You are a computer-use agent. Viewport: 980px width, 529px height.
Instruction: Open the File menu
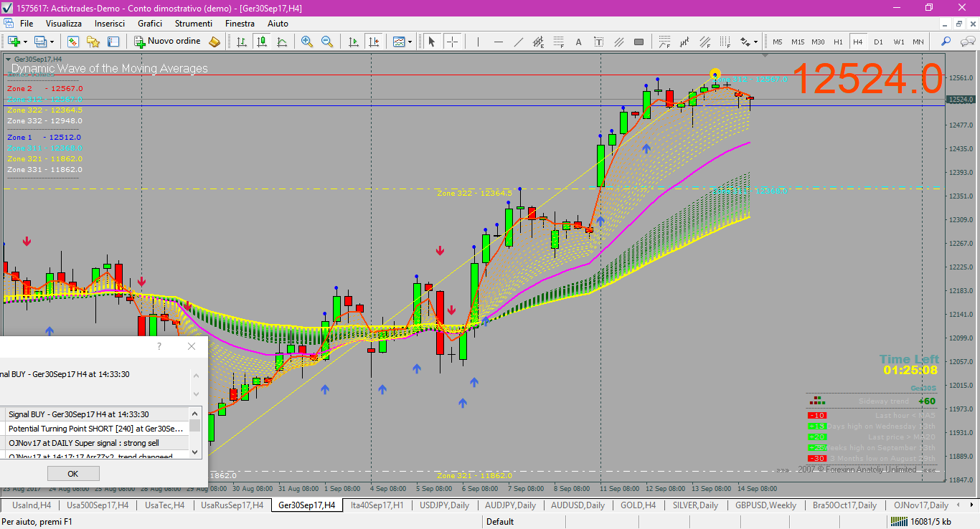click(x=27, y=24)
